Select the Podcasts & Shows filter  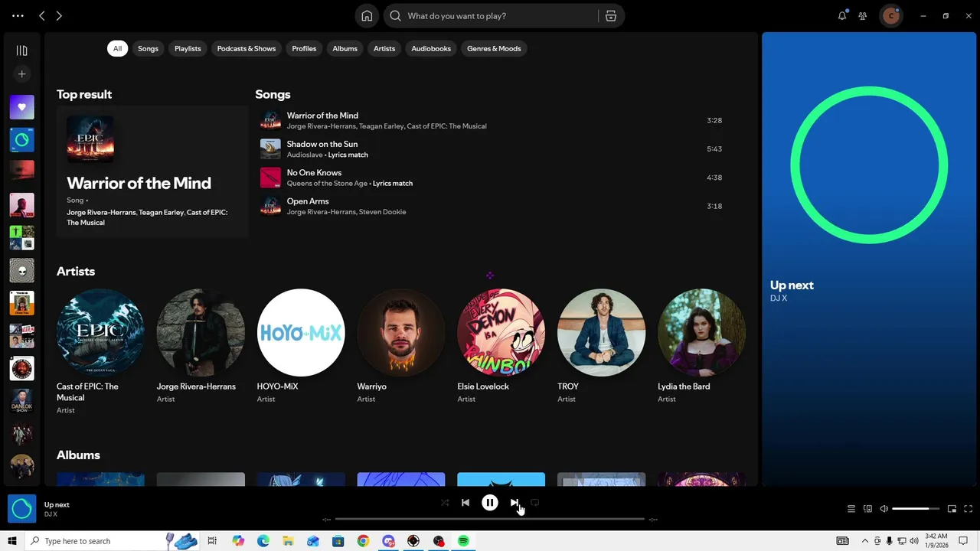(x=247, y=48)
